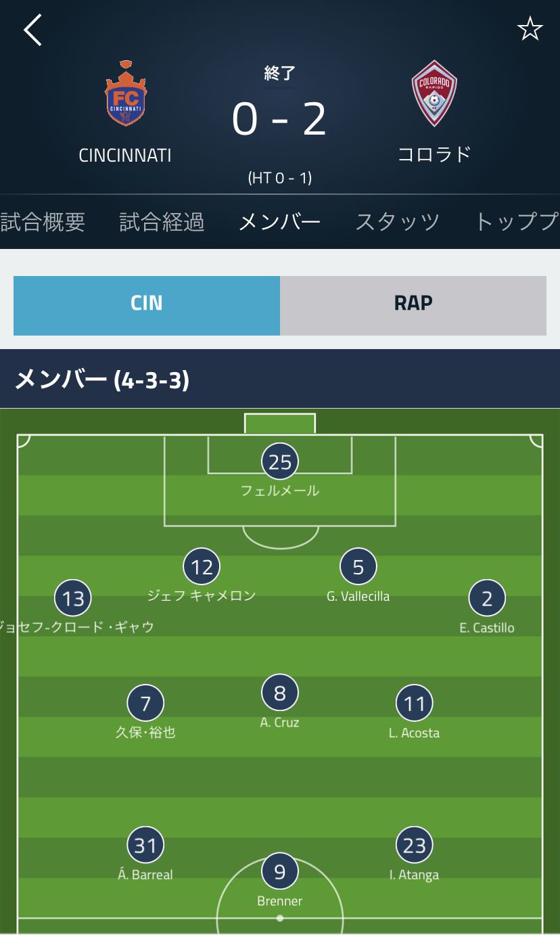Switch to the スタッツ tab

pyautogui.click(x=398, y=222)
